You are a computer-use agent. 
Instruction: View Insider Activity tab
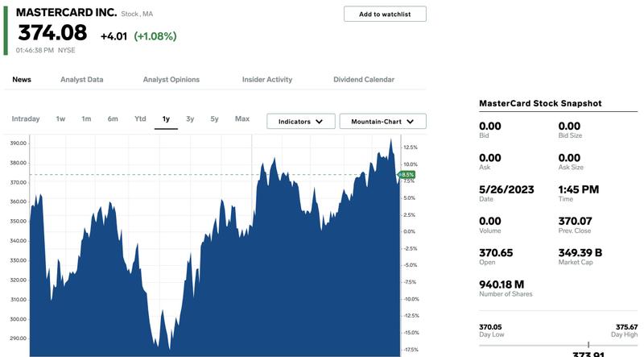tap(267, 80)
